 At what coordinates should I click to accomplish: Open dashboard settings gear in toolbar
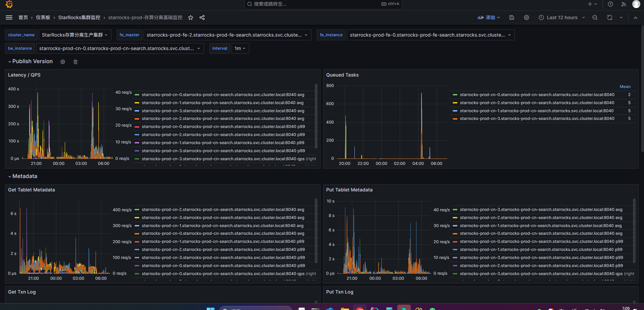[x=527, y=17]
